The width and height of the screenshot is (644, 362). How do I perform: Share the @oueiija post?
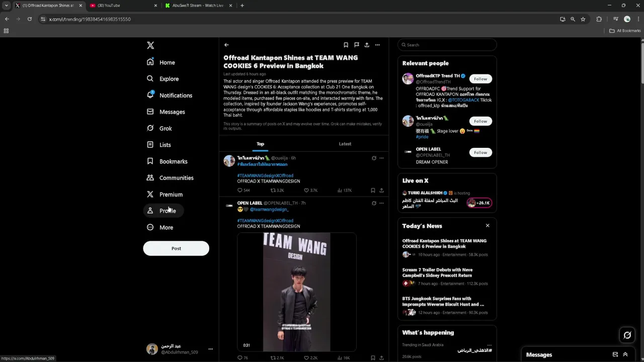tap(381, 191)
